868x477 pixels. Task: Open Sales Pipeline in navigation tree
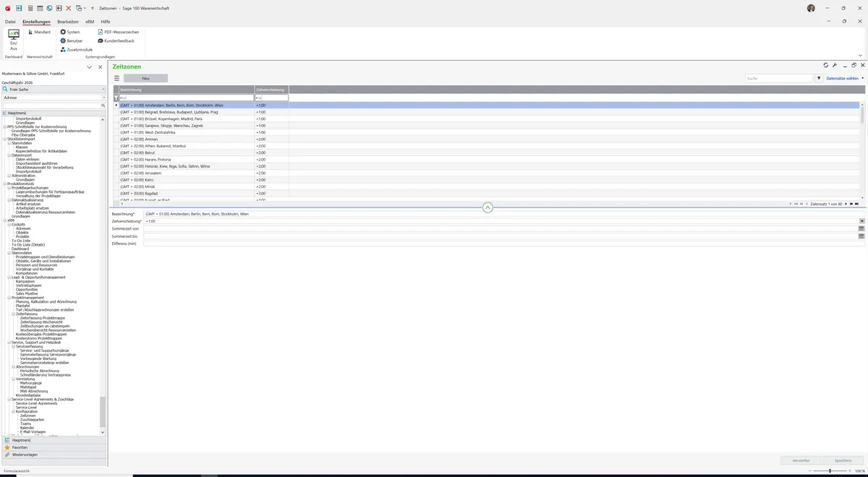27,293
